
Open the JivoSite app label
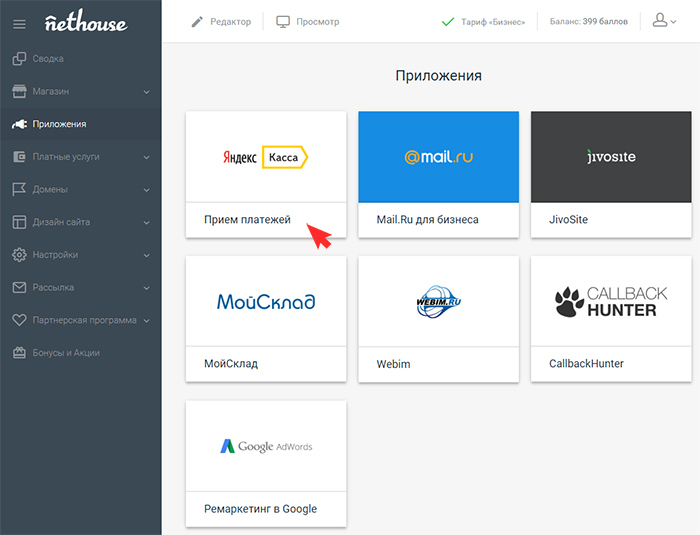568,219
